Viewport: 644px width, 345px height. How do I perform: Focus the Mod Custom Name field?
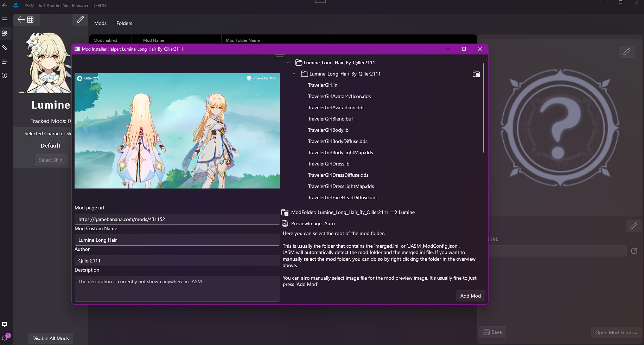pos(177,240)
